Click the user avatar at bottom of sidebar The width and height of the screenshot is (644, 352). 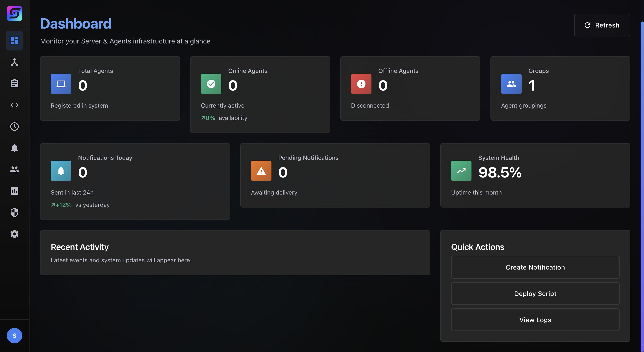[14, 336]
